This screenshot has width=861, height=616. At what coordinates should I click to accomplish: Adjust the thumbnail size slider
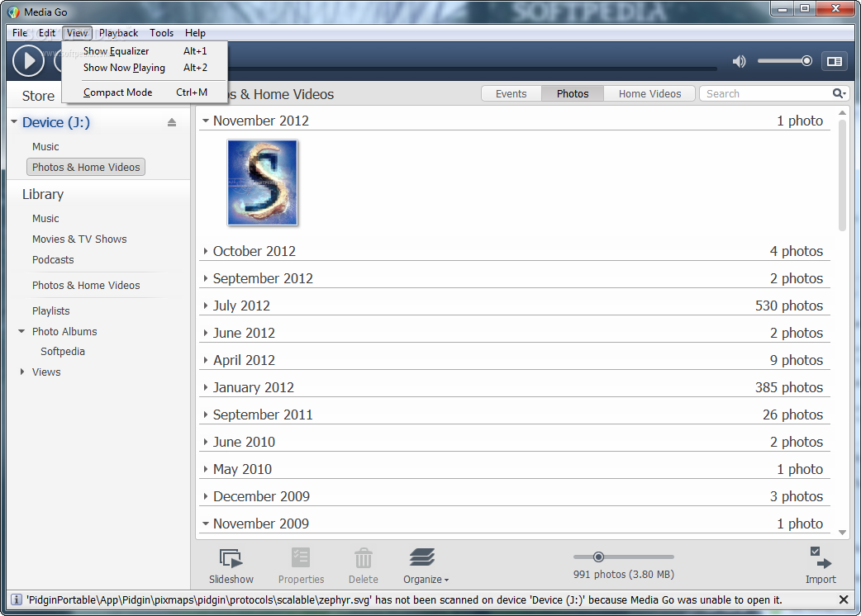[598, 557]
